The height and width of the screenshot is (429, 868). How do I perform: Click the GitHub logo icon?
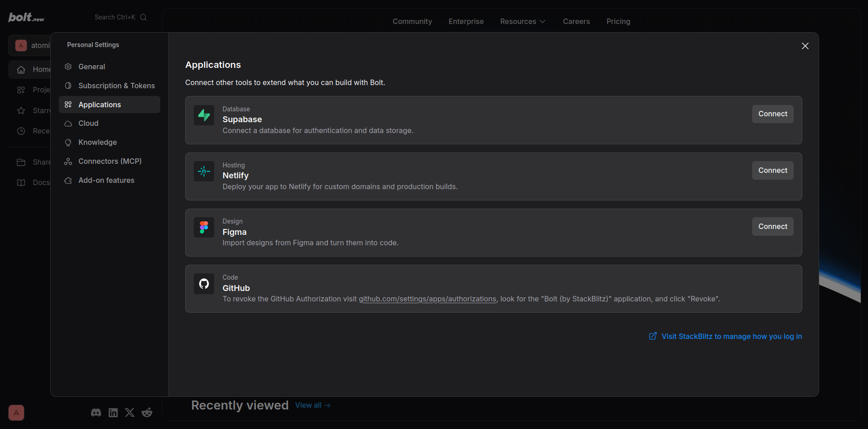pos(204,284)
